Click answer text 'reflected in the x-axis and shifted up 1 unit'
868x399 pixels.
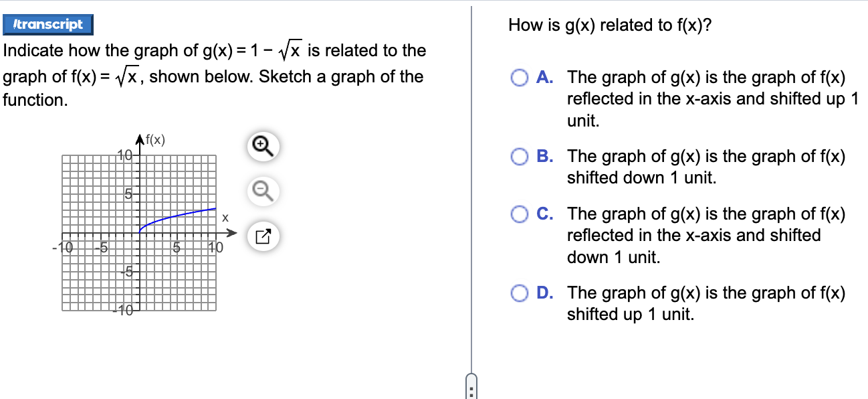[711, 99]
